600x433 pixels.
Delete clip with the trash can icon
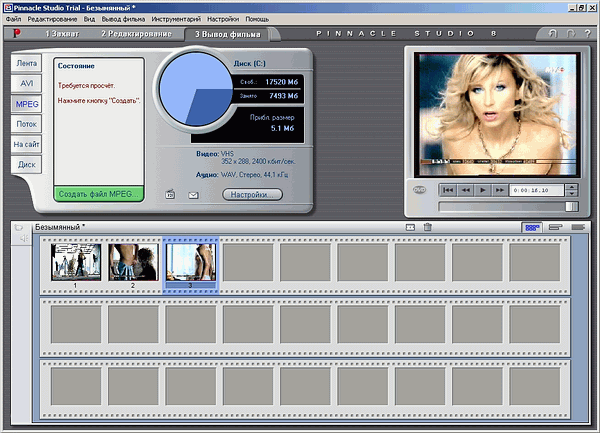tap(427, 227)
